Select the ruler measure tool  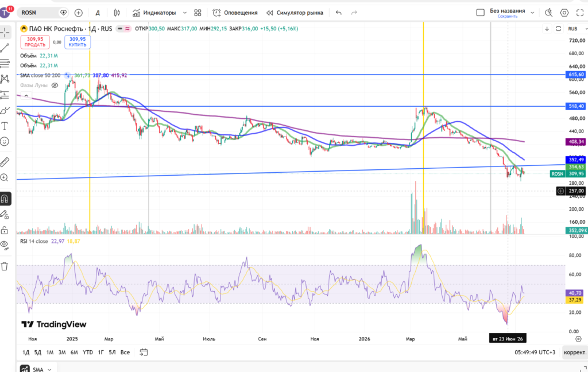point(5,162)
